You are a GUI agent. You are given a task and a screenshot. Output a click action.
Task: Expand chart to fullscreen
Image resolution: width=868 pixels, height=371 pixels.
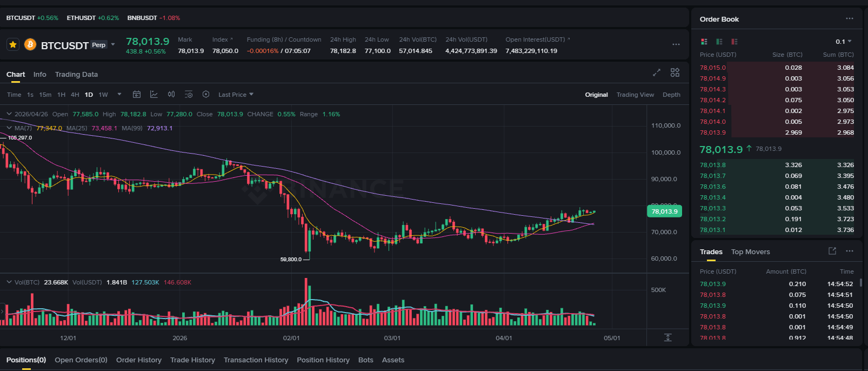coord(657,72)
